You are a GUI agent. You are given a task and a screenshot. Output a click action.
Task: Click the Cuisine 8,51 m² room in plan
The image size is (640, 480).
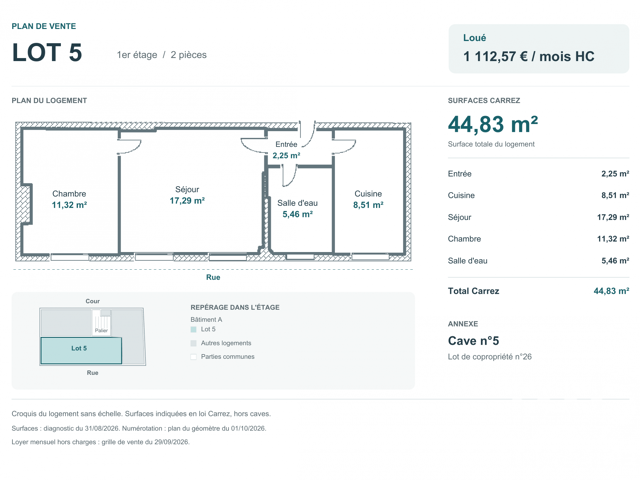tap(368, 199)
